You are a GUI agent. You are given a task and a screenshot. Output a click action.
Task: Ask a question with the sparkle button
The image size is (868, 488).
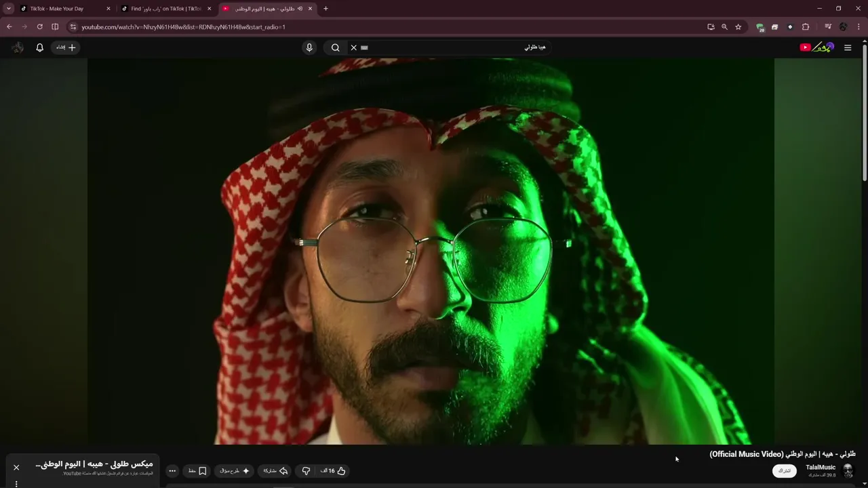pos(235,470)
